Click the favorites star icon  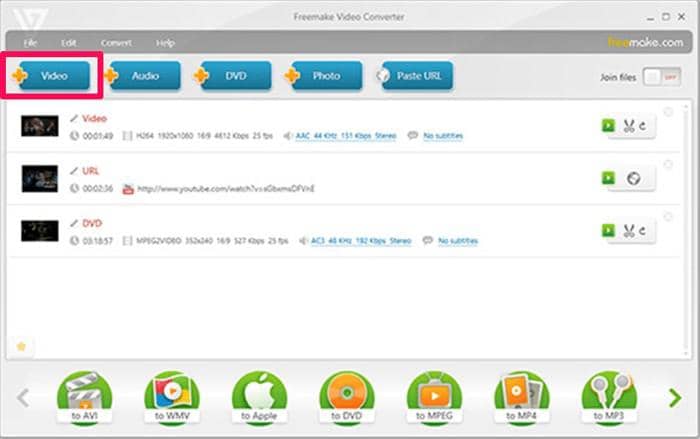21,346
